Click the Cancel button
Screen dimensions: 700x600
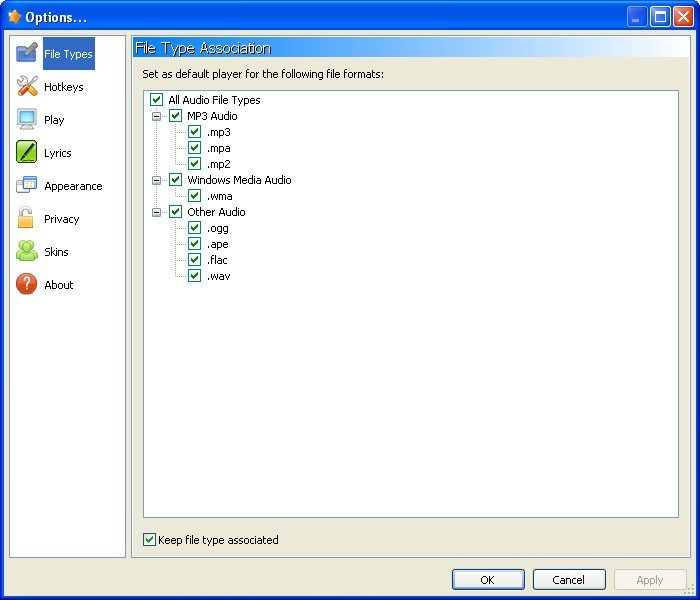pos(569,579)
